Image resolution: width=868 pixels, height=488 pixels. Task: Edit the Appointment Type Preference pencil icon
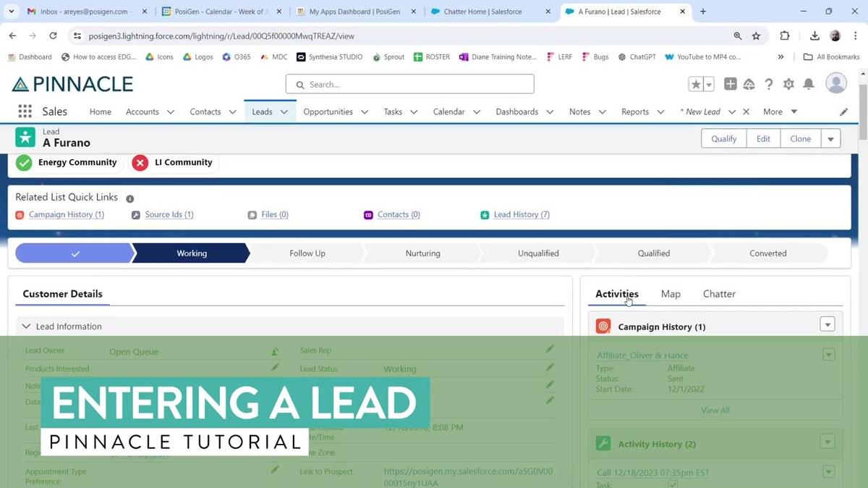point(275,470)
